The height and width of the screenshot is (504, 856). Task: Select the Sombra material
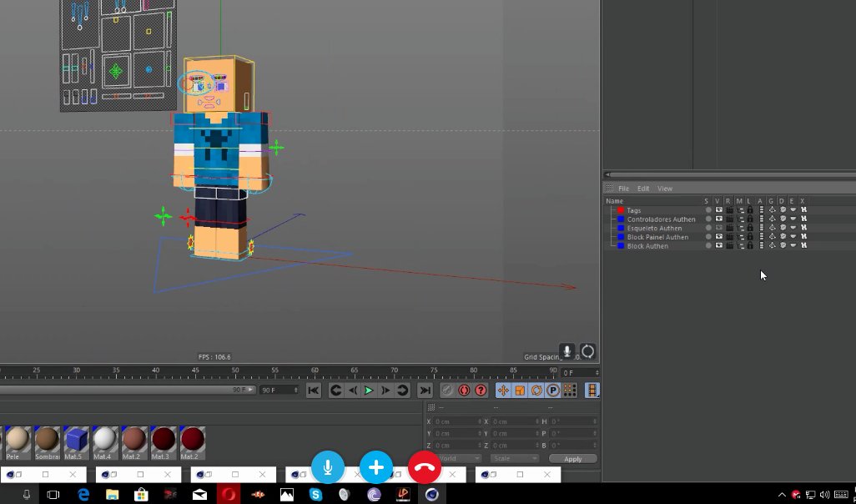pos(47,442)
